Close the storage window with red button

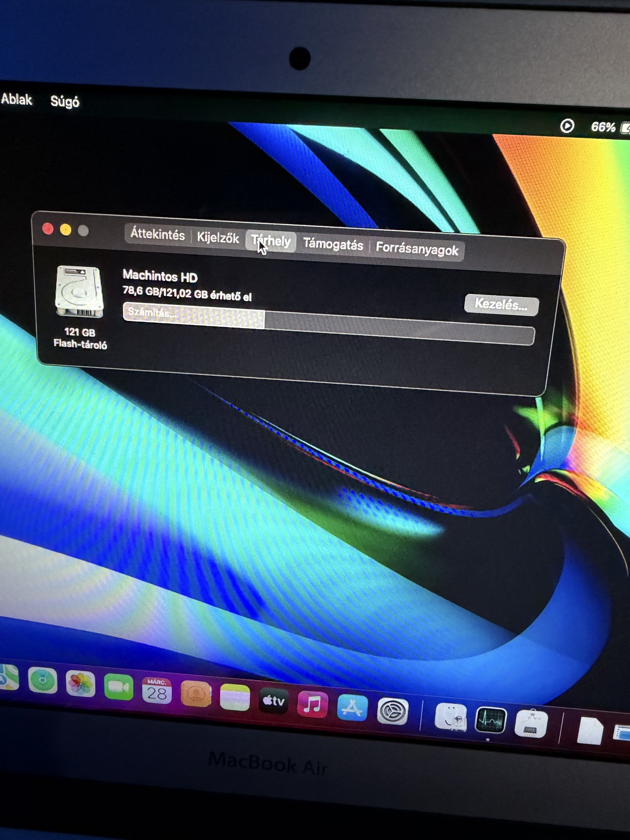tap(48, 229)
